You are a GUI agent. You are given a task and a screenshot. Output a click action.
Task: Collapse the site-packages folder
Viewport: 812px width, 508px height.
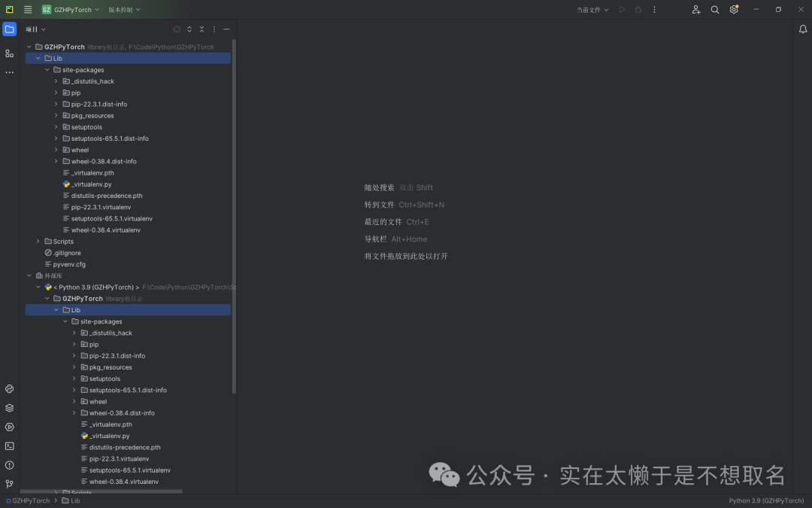[x=47, y=69]
